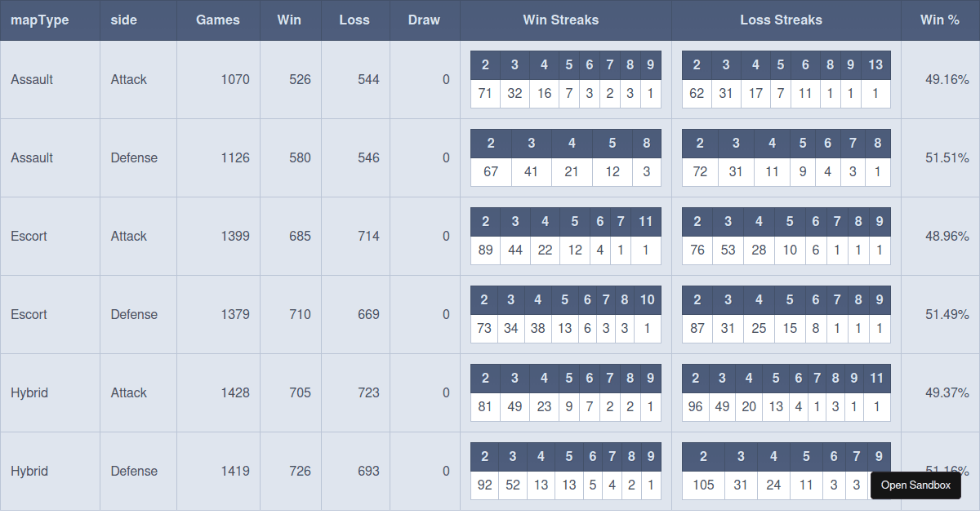Click the Open Sandbox button
The height and width of the screenshot is (514, 980).
coord(915,485)
